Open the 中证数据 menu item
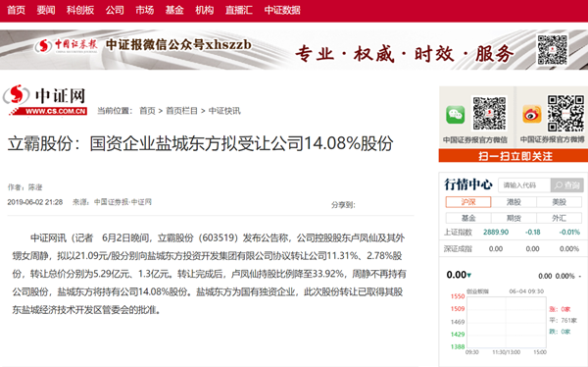This screenshot has width=588, height=367. coord(282,10)
